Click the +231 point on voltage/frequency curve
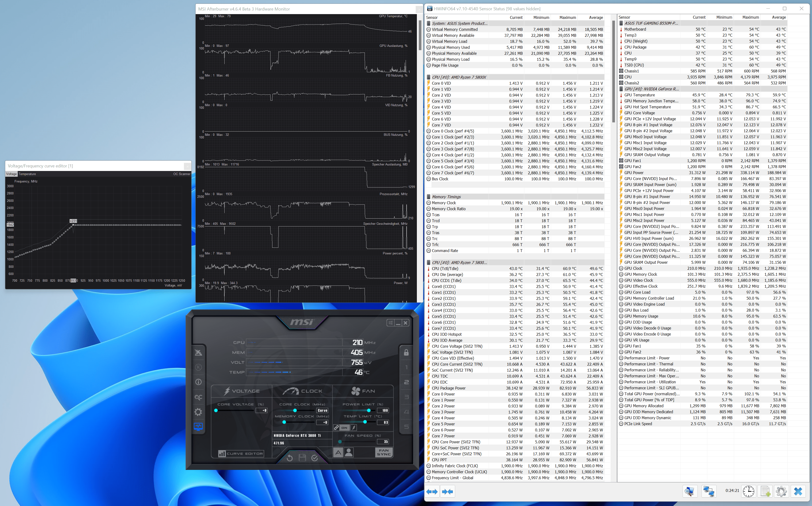Viewport: 812px width, 506px height. point(73,225)
